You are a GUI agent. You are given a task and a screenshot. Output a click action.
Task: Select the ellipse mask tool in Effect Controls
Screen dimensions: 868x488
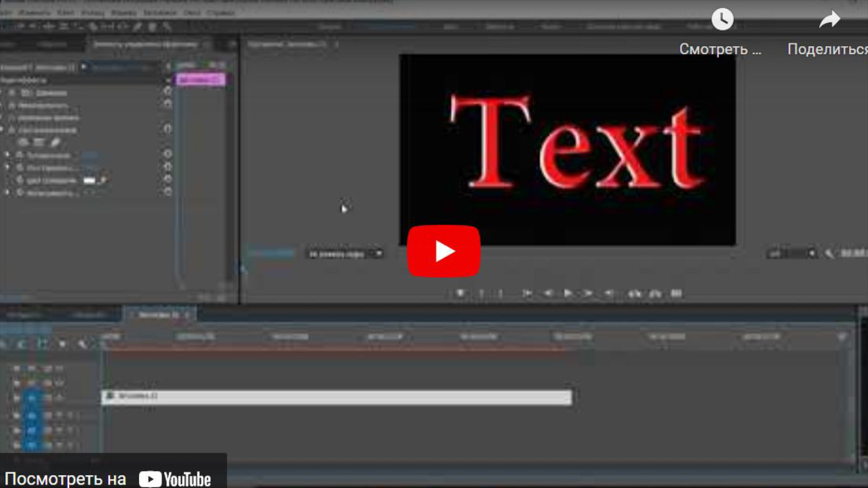tap(23, 142)
